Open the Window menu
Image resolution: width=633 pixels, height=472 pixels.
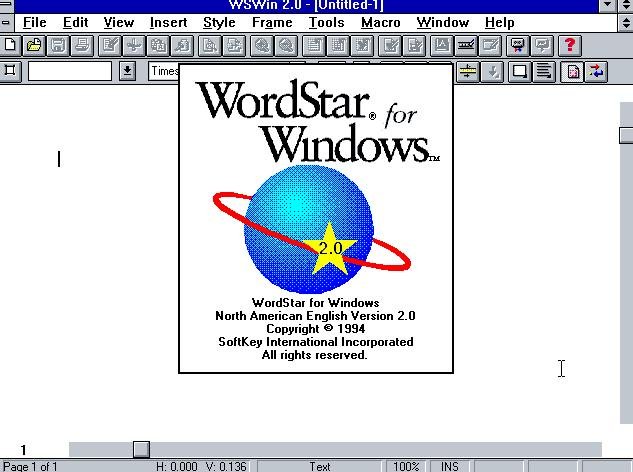pyautogui.click(x=442, y=23)
